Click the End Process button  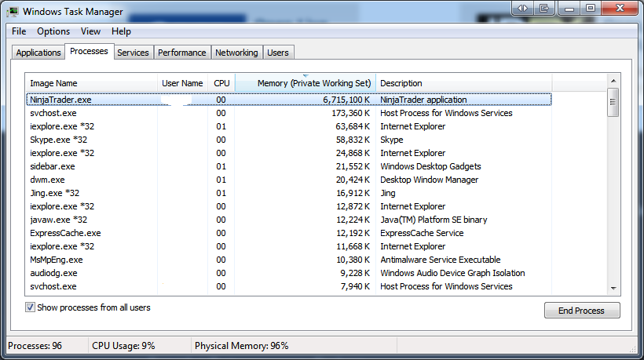[x=582, y=311]
